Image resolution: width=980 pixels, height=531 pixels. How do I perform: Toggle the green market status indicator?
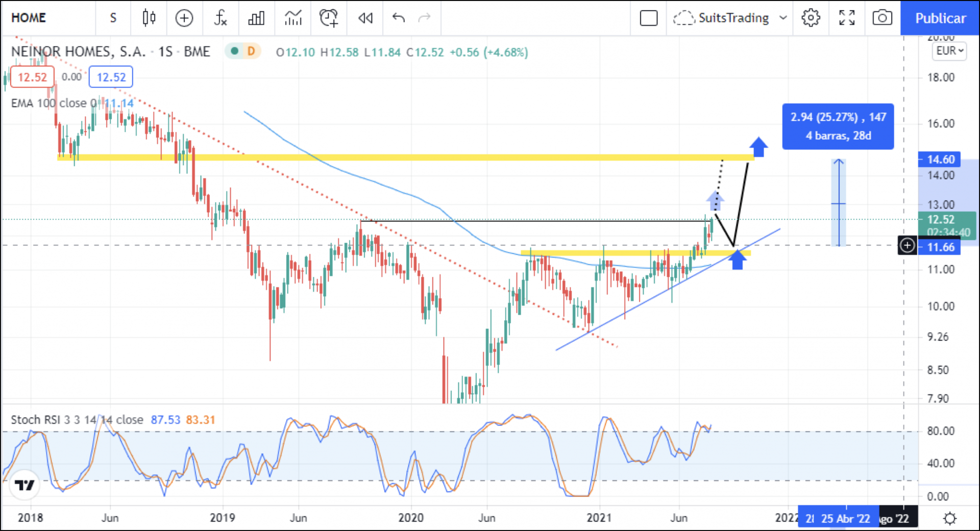[235, 51]
